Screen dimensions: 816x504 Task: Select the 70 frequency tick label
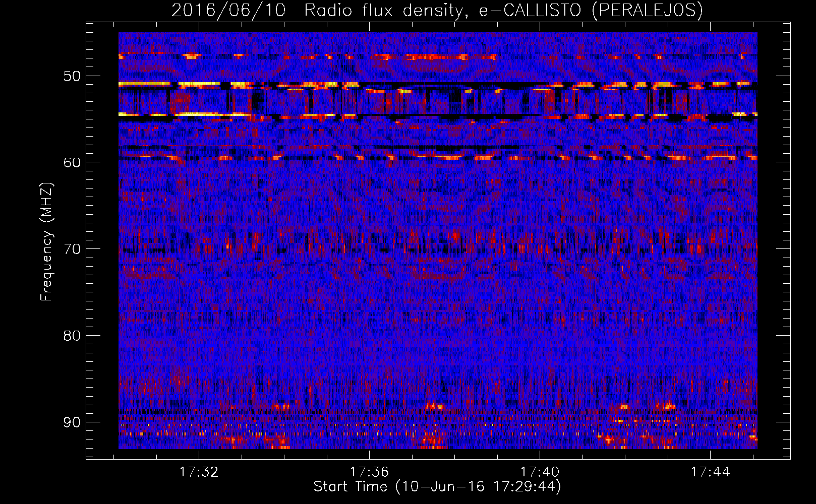[72, 249]
